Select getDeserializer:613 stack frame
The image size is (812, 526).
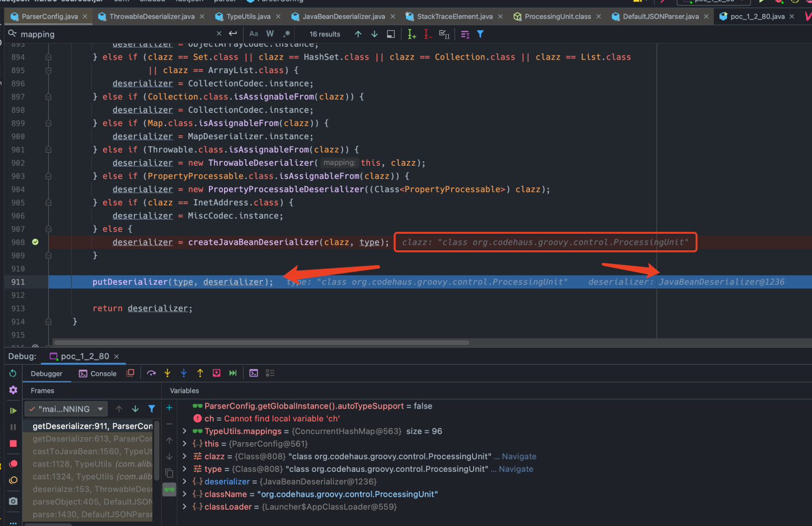coord(93,439)
